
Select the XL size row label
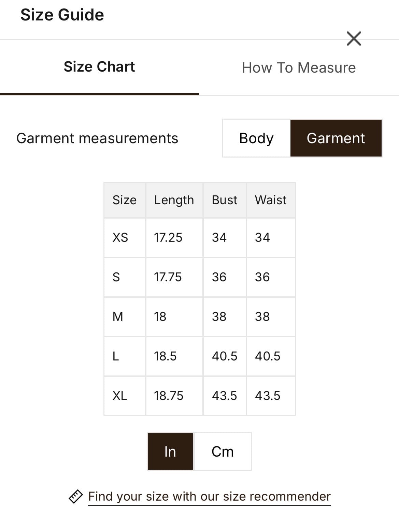(120, 396)
